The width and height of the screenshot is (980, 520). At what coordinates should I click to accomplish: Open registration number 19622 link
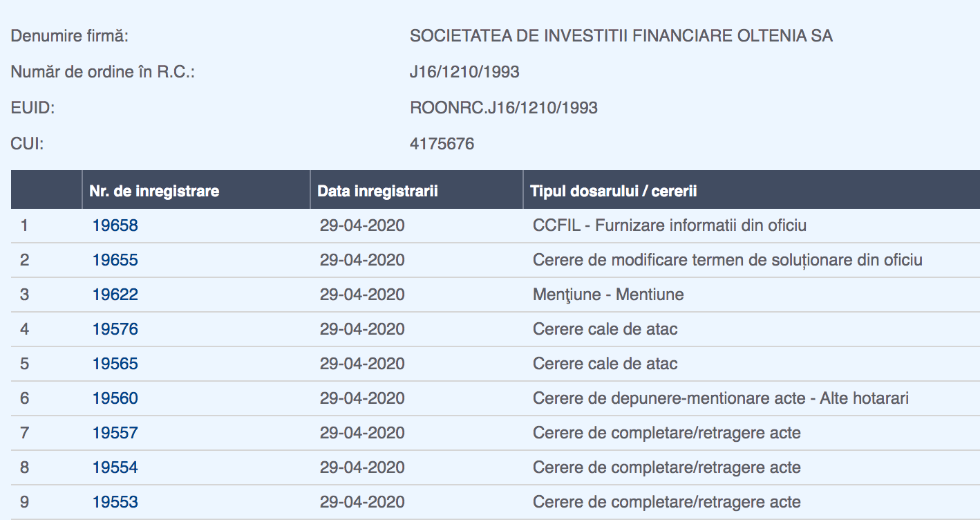pos(115,295)
